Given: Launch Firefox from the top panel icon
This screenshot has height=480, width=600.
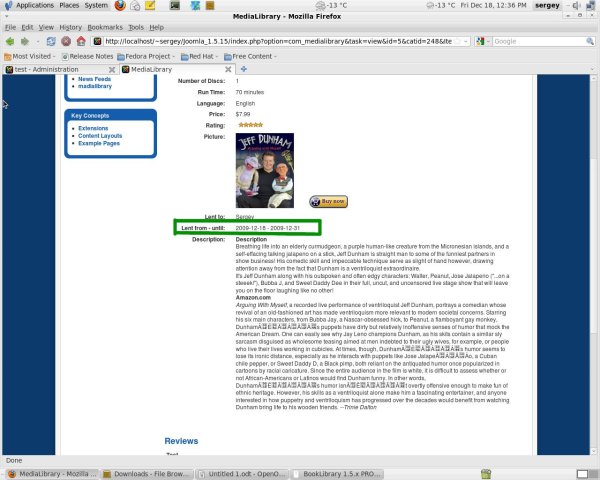Looking at the screenshot, I should pos(120,5).
